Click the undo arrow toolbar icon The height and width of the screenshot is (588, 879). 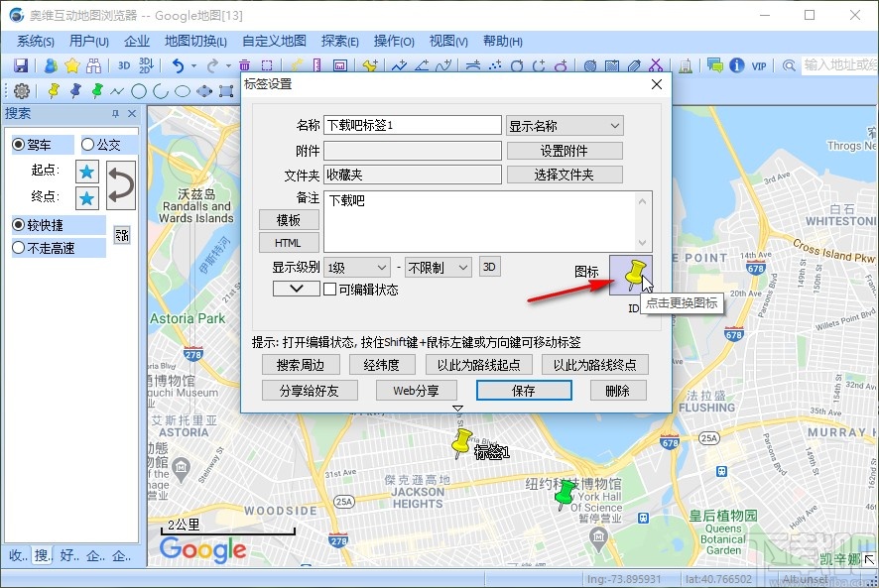coord(179,64)
